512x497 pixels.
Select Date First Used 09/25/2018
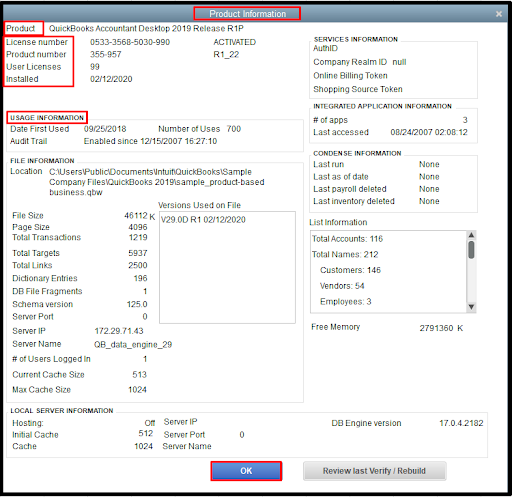pyautogui.click(x=105, y=129)
